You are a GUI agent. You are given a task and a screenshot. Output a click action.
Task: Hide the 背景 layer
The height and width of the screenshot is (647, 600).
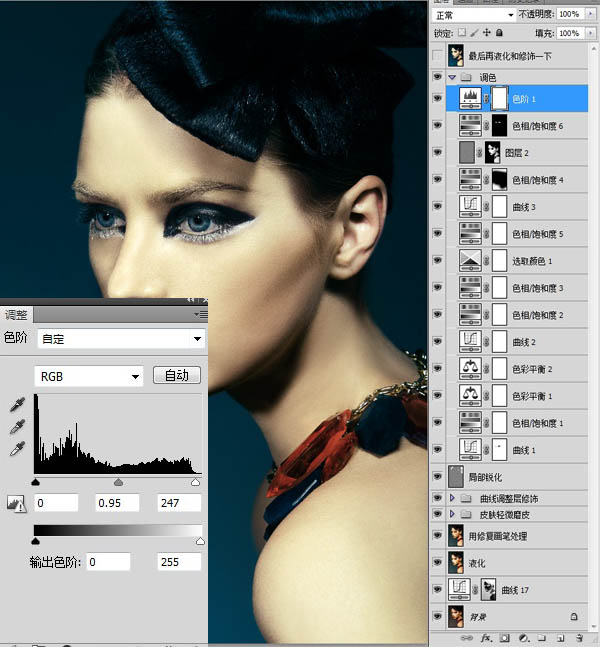pos(437,616)
